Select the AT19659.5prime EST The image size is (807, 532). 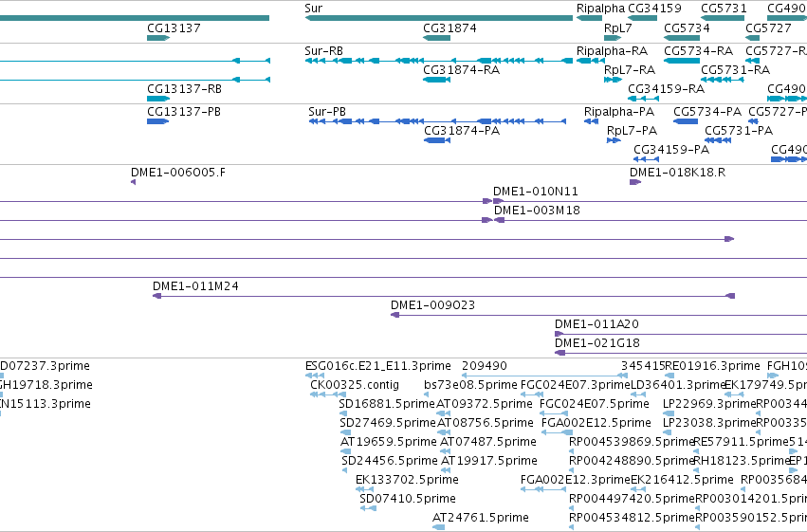tap(345, 451)
